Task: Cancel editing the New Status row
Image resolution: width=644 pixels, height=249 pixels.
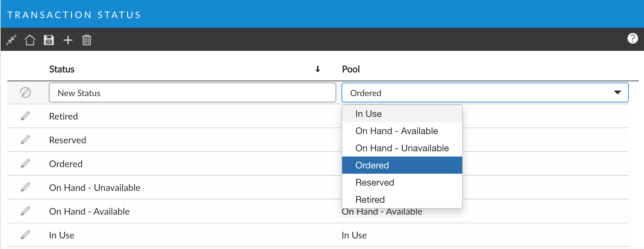Action: point(25,93)
